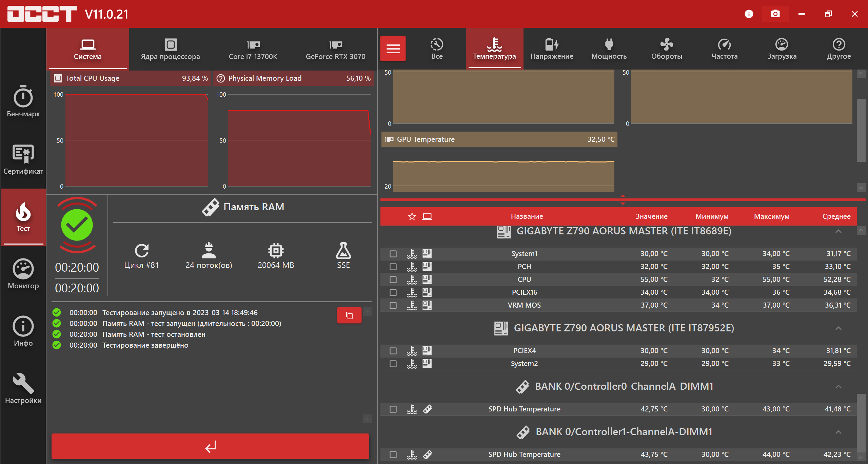Switch to the Напряжение tab
This screenshot has height=464, width=868.
click(552, 49)
